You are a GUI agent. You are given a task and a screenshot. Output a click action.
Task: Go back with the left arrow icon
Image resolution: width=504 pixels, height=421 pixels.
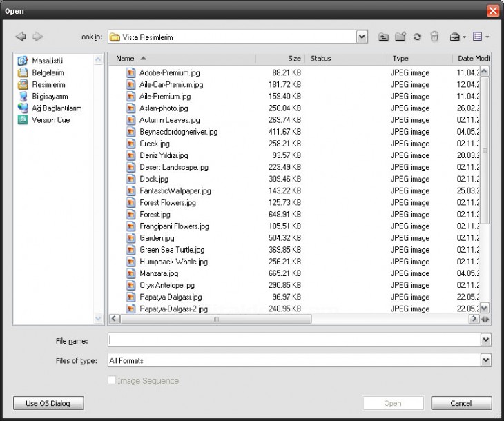tap(21, 37)
